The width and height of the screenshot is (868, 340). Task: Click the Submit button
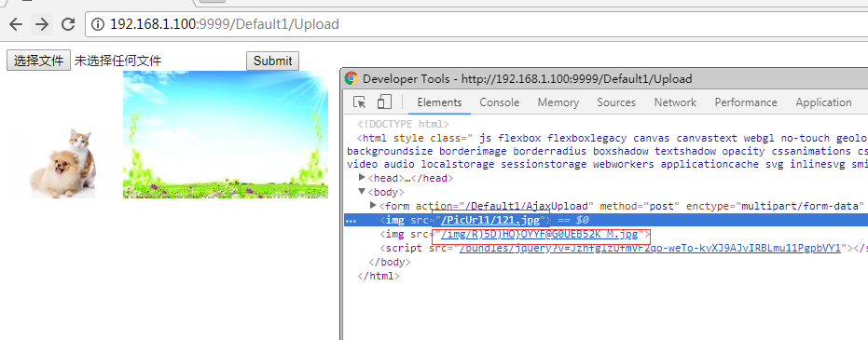[272, 61]
